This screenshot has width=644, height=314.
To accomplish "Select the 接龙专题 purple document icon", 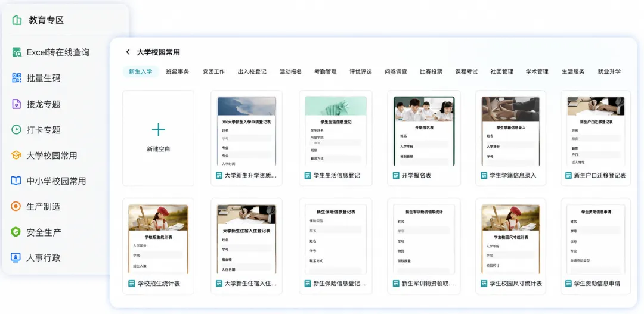I will (16, 104).
